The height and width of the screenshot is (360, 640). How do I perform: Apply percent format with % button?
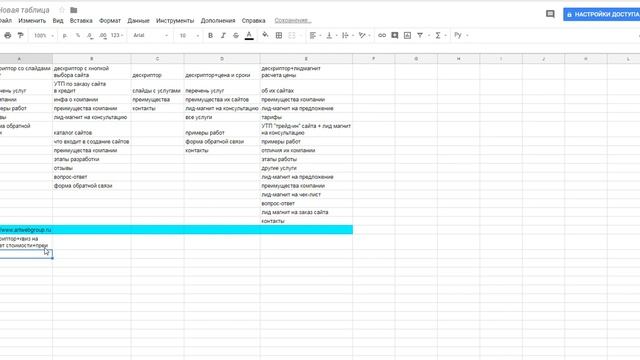tap(78, 36)
